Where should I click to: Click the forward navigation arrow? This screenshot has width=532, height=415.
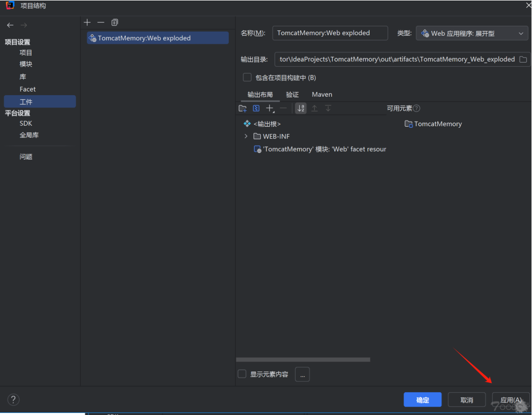click(x=24, y=25)
